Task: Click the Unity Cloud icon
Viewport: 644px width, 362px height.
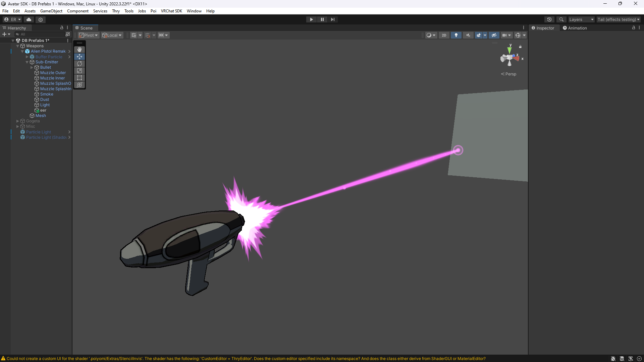Action: [29, 19]
